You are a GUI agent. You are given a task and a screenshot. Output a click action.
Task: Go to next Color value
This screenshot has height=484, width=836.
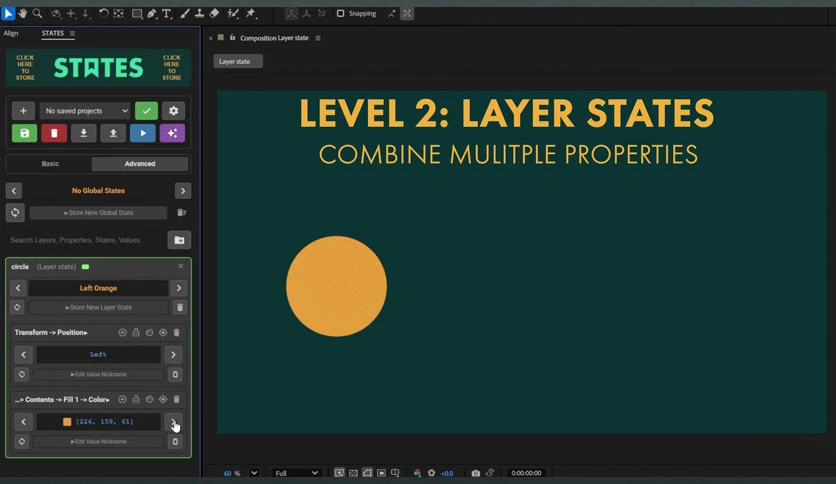tap(173, 422)
